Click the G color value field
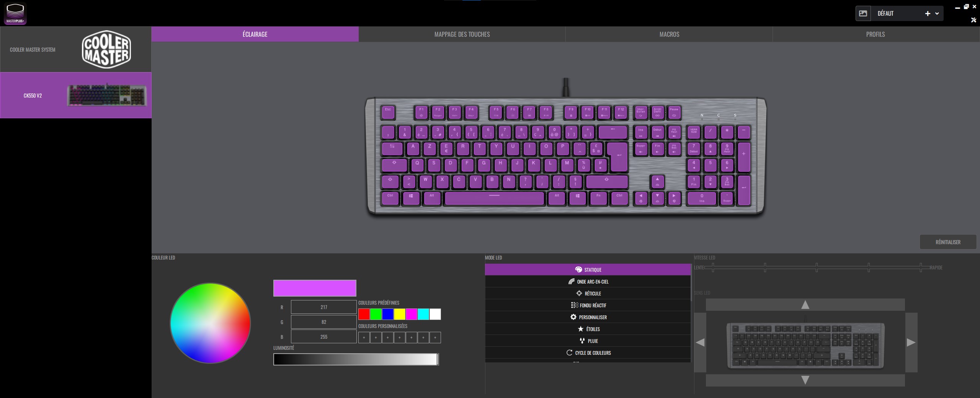 coord(323,322)
